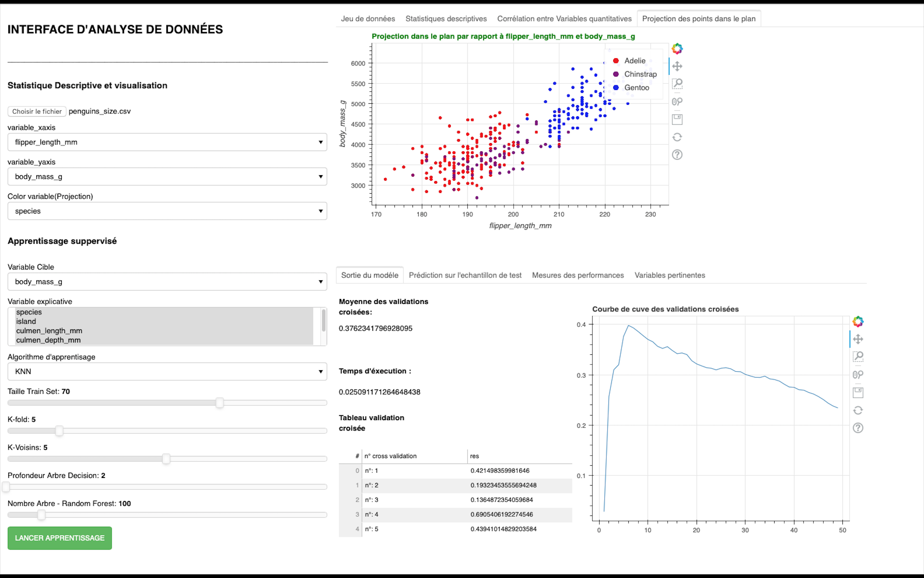Select Projection des points dans le plan tab
The image size is (924, 578).
coord(699,19)
